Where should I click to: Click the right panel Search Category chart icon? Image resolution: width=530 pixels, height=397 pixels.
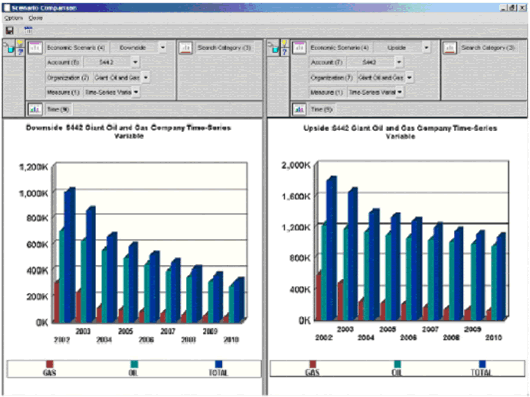(450, 48)
